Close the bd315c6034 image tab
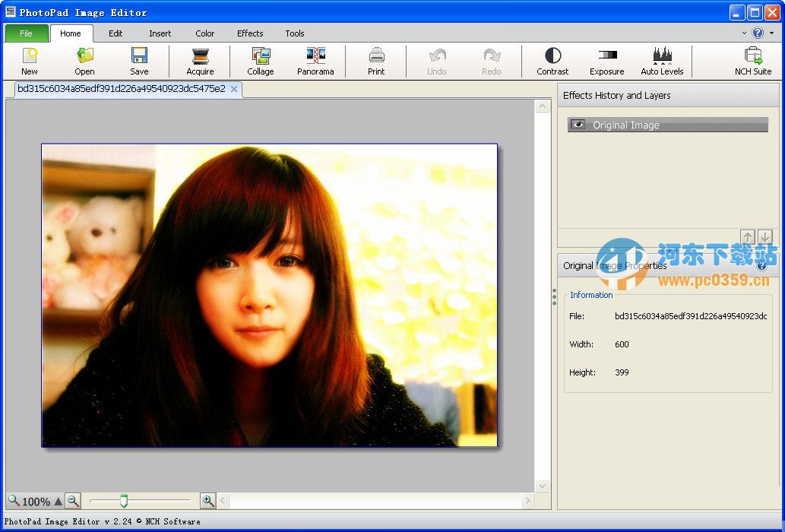 [235, 89]
